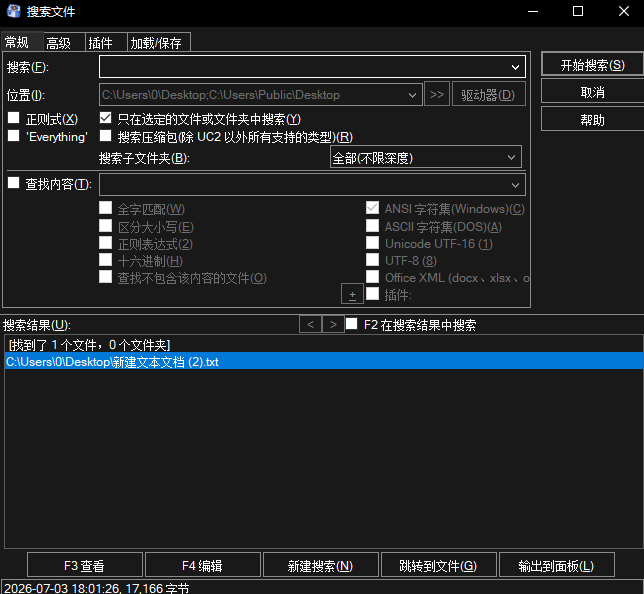
Task: Click the Total Commander app icon in title bar
Action: pos(14,11)
